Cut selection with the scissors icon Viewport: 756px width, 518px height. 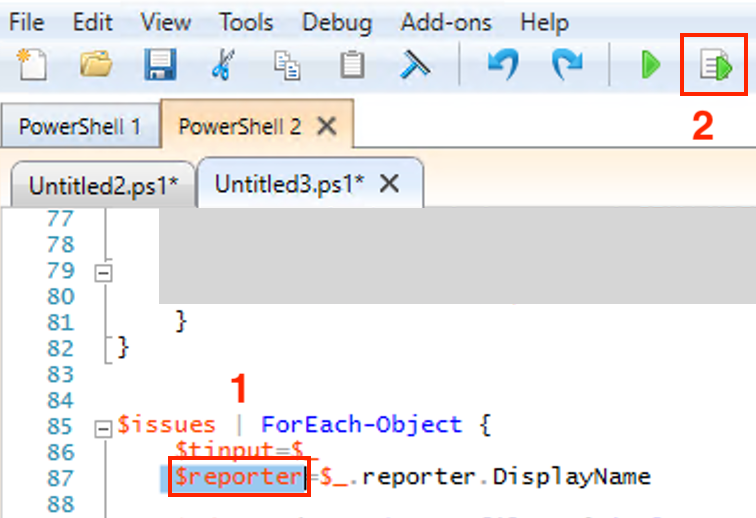point(222,66)
